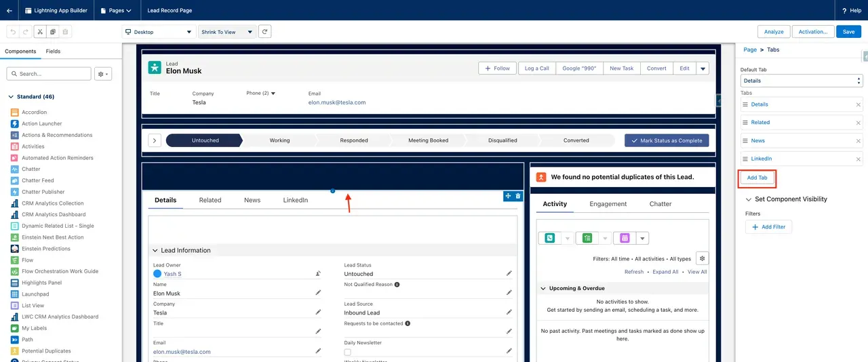Screen dimensions: 868x362
Task: Select the Action Launcher component icon
Action: [x=15, y=123]
